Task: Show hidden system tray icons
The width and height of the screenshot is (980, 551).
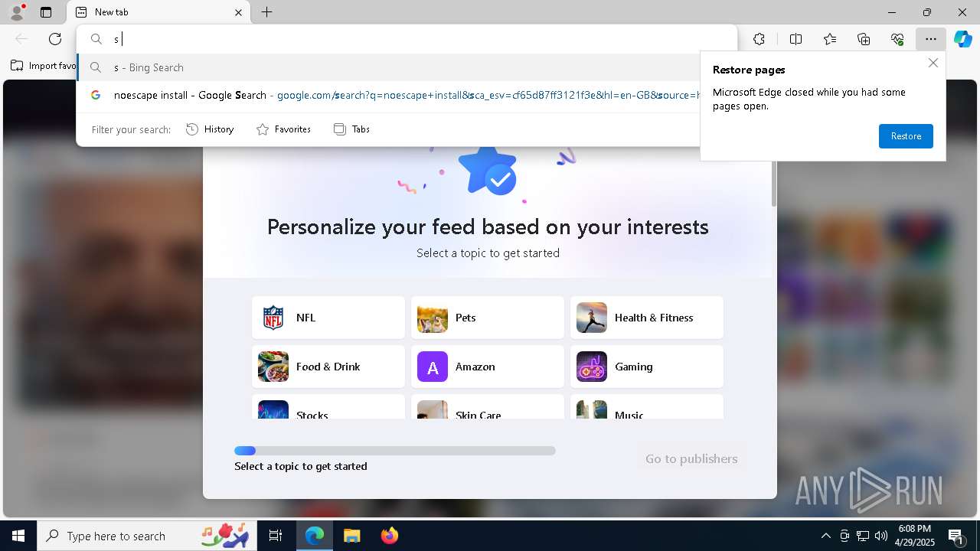Action: coord(825,536)
